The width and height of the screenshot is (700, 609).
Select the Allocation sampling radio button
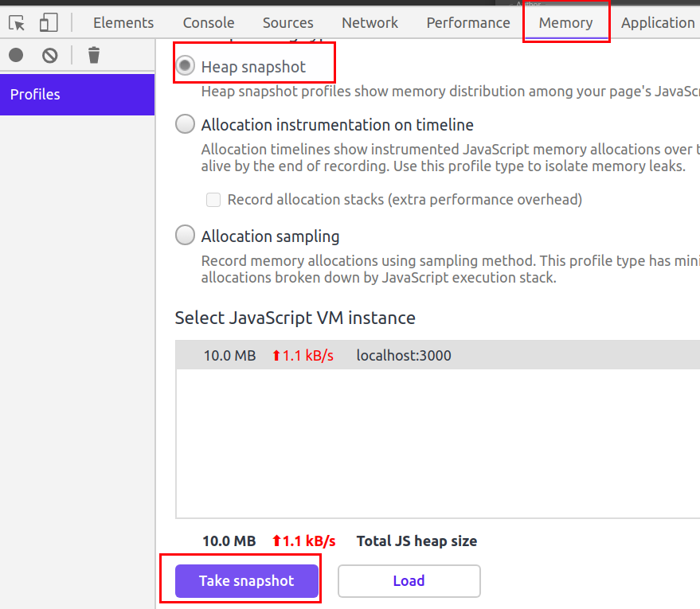click(x=186, y=235)
